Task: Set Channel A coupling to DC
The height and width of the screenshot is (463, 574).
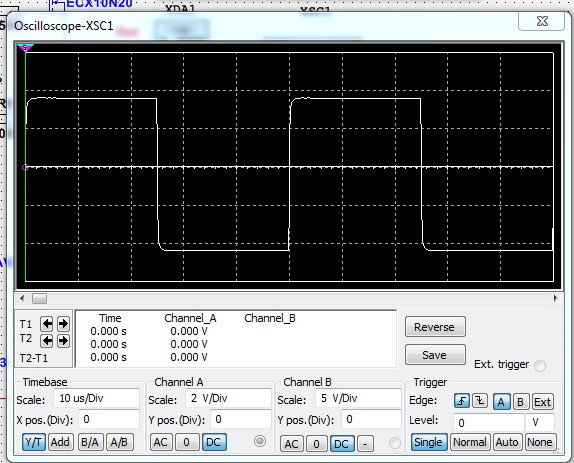Action: coord(214,442)
